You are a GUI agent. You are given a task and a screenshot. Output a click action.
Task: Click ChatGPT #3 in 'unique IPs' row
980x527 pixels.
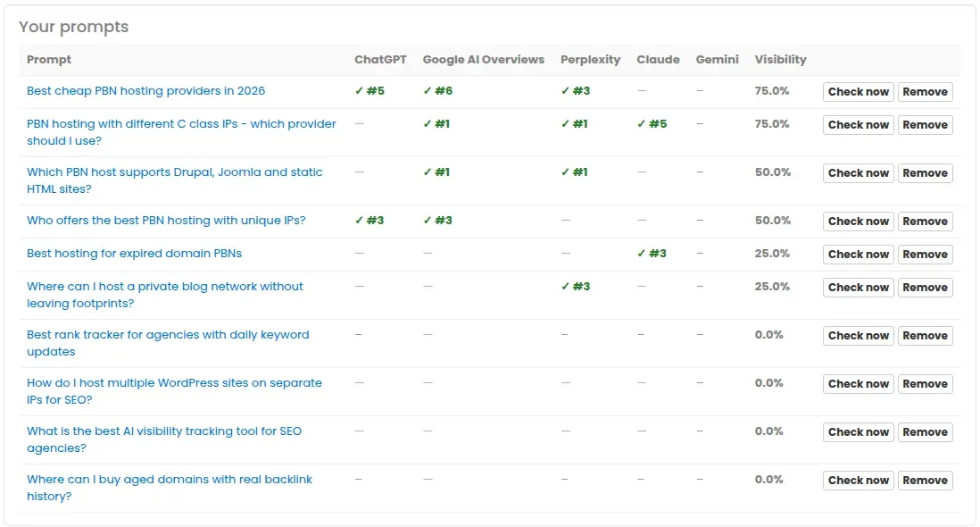370,220
